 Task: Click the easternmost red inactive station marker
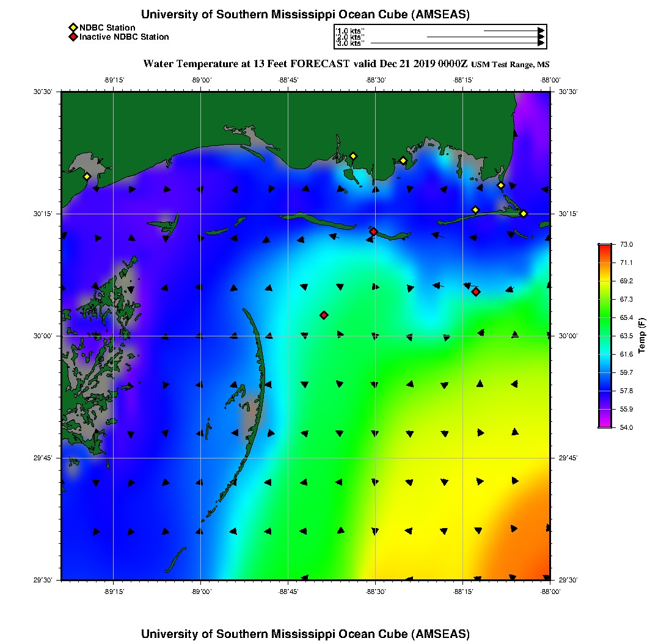[476, 292]
